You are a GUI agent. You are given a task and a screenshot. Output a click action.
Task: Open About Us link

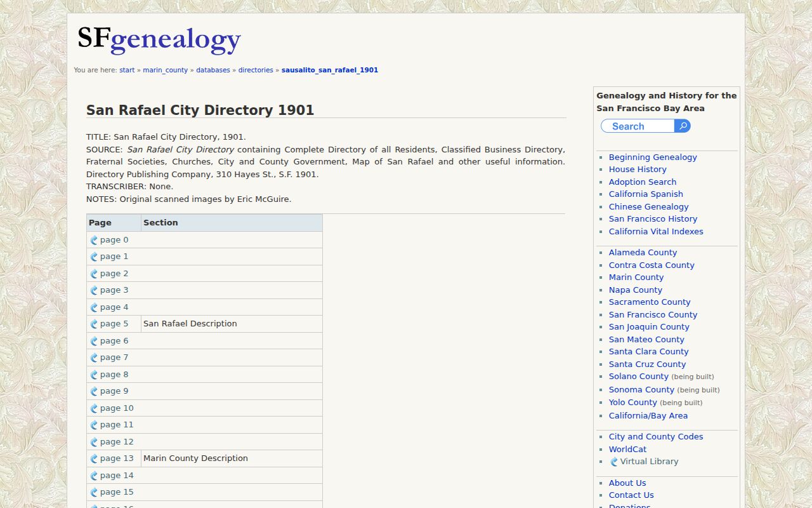tap(627, 483)
